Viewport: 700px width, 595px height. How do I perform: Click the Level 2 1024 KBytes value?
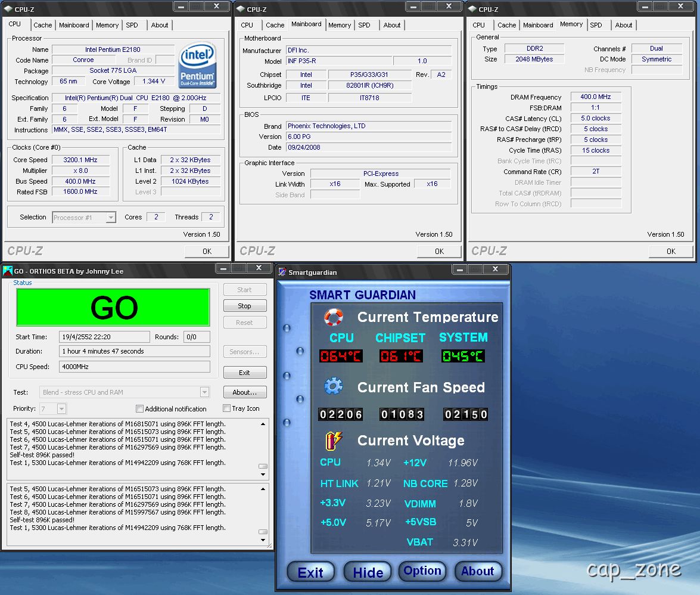pos(190,181)
